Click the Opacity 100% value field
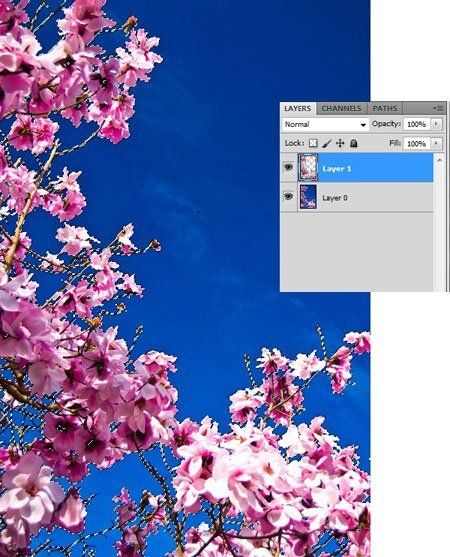Screen dimensions: 450x557 click(417, 124)
